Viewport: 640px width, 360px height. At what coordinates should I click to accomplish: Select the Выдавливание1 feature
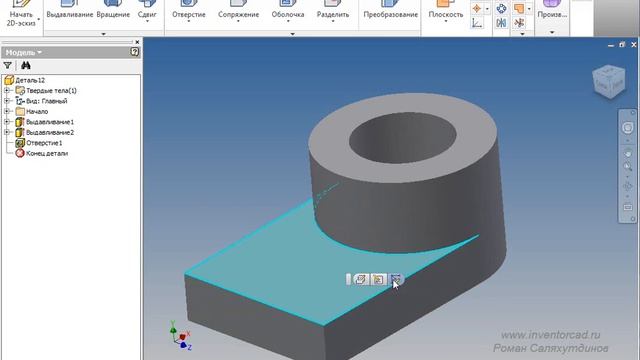[50, 122]
